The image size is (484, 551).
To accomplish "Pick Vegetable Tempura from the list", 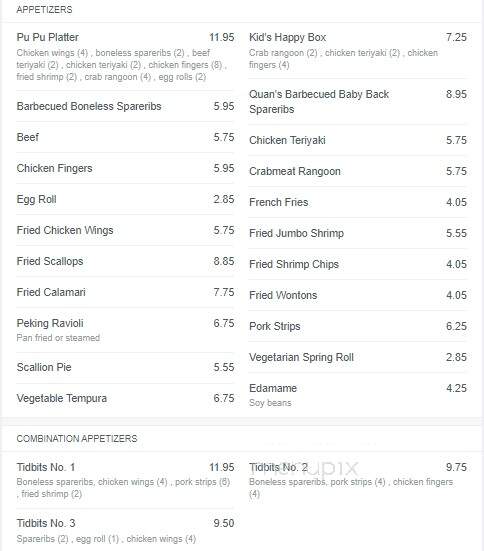I will click(125, 398).
